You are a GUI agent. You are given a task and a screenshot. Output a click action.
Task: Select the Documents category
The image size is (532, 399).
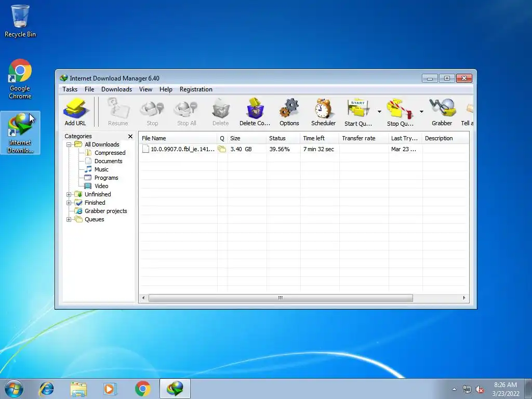(x=108, y=161)
